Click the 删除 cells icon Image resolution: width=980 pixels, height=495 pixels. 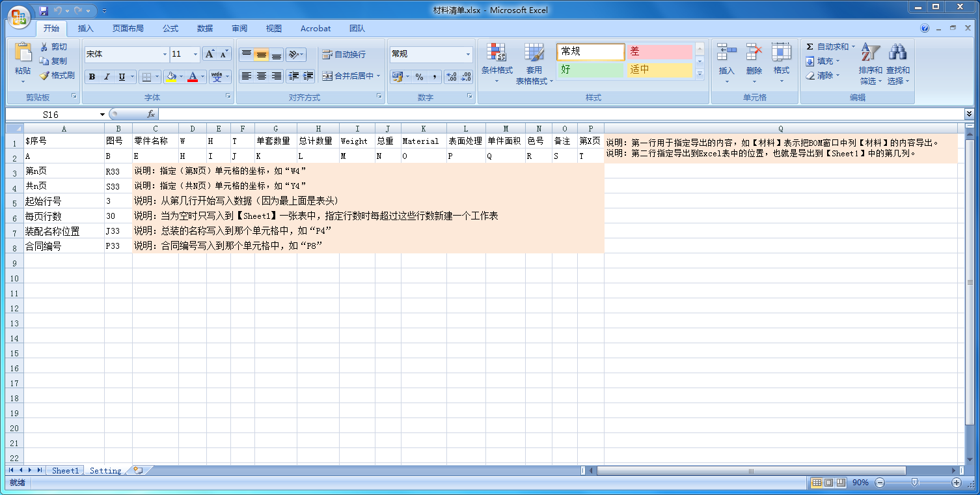pos(754,53)
